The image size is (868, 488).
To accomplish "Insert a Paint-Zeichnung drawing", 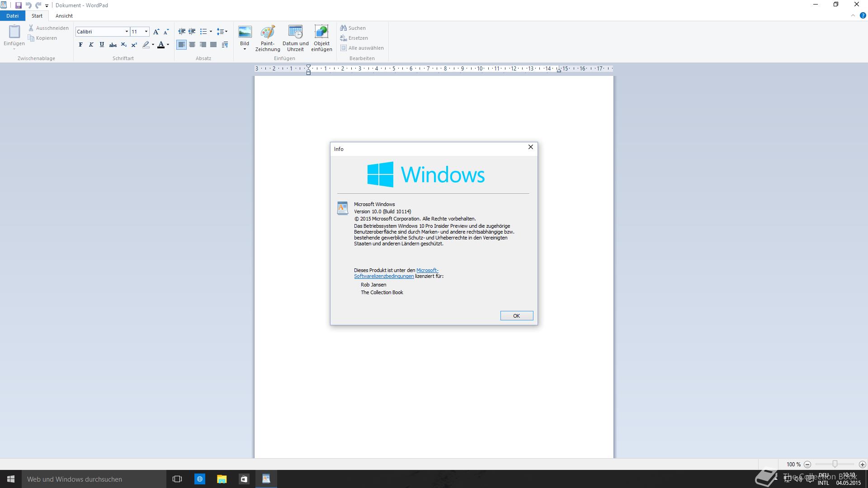I will point(268,38).
